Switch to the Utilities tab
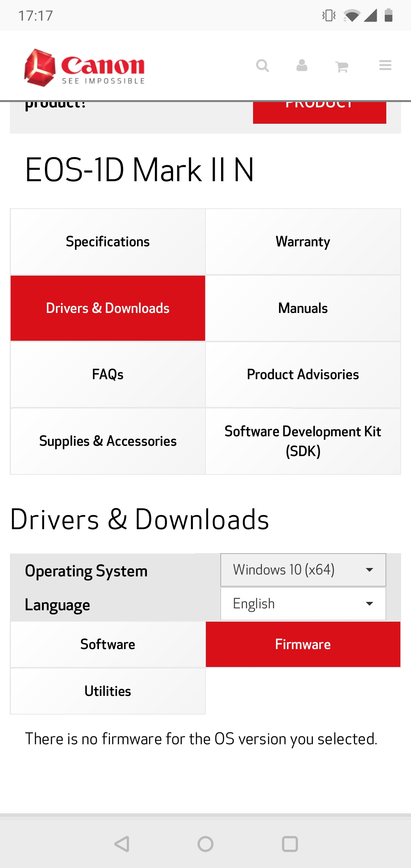 click(x=107, y=691)
